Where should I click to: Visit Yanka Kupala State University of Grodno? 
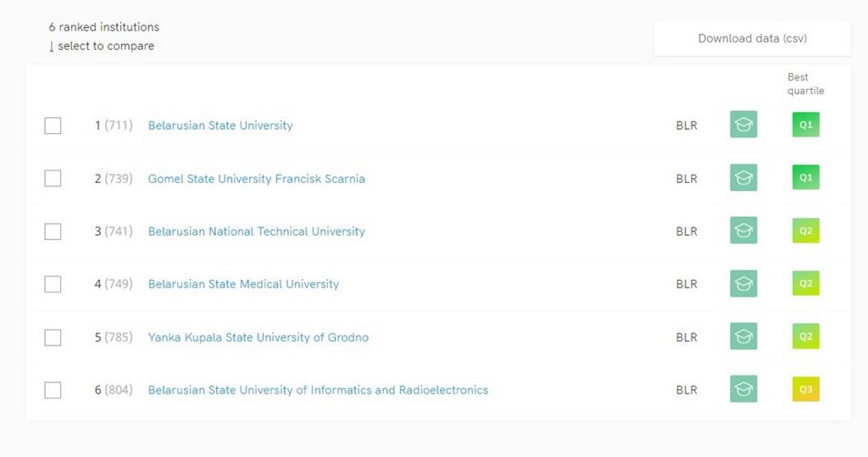[x=258, y=337]
